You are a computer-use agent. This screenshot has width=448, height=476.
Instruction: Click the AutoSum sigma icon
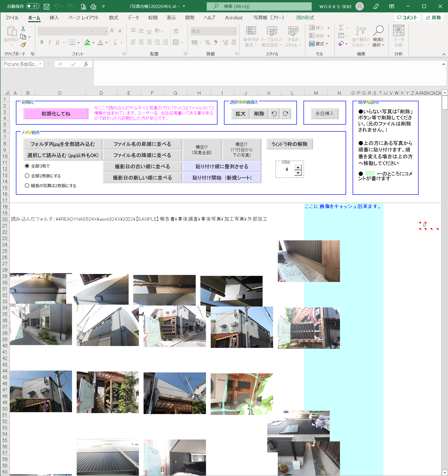coord(341,28)
